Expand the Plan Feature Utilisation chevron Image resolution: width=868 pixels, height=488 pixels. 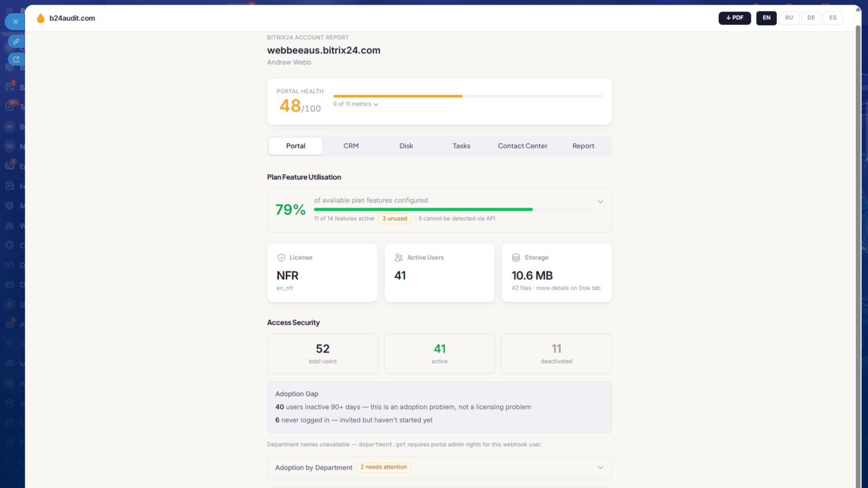click(x=600, y=202)
